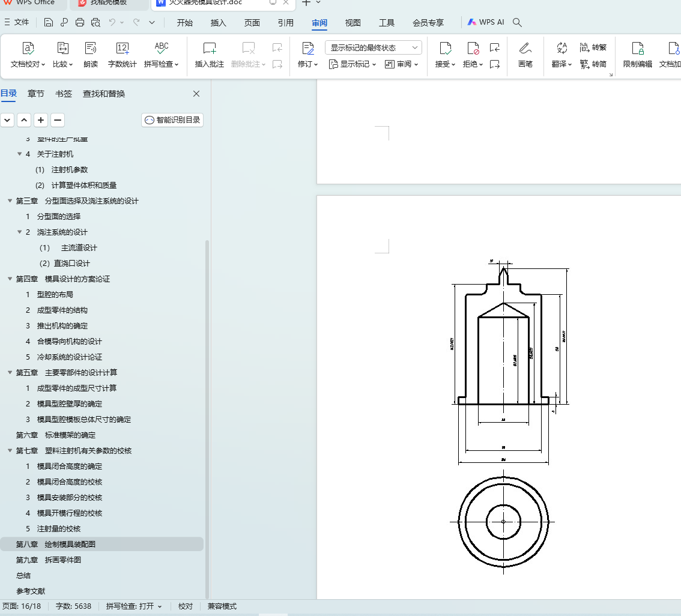Insert a comment with 插入批注
This screenshot has height=616, width=681.
pos(209,49)
